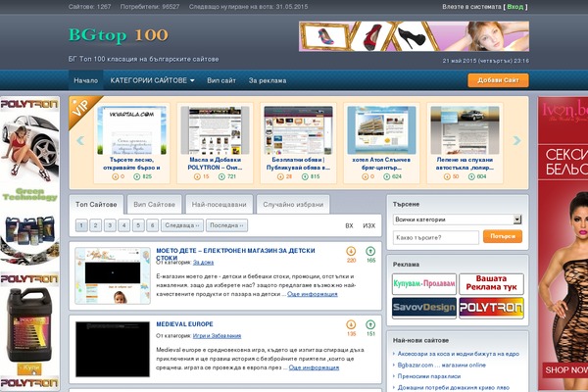588x392 pixels.
Task: Click green up arrow above 165
Action: coord(370,251)
